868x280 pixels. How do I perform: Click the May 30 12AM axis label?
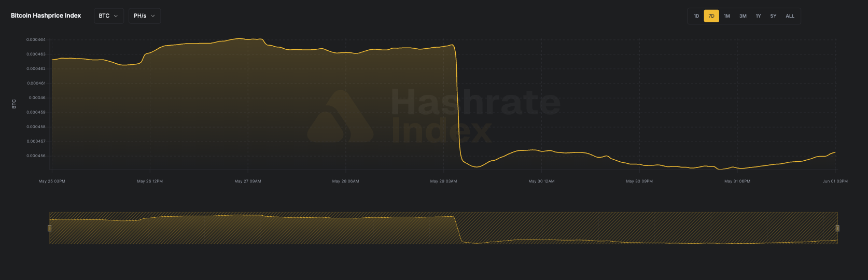[x=541, y=181]
